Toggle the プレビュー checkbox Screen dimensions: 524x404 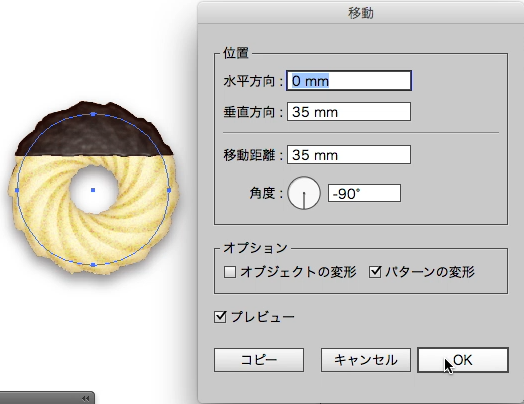click(x=220, y=317)
